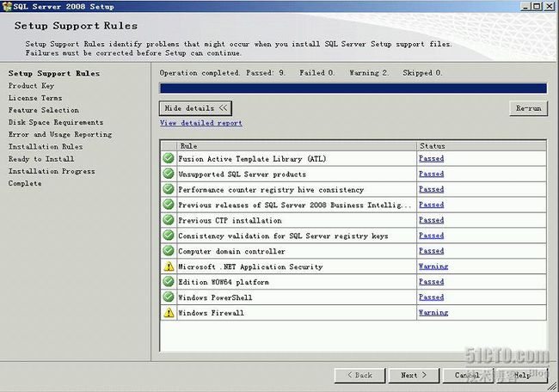This screenshot has height=392, width=559.
Task: Open Passed status for Previous CTP installation
Action: [x=432, y=220]
